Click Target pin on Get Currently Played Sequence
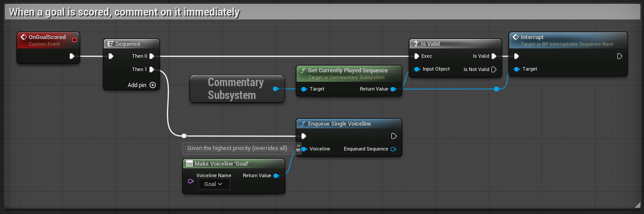 (304, 89)
